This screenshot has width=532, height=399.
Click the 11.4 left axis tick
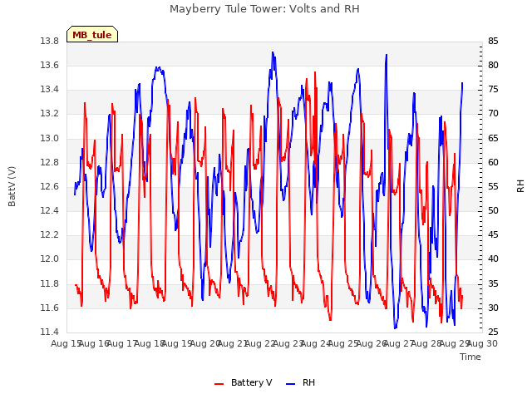coord(50,332)
